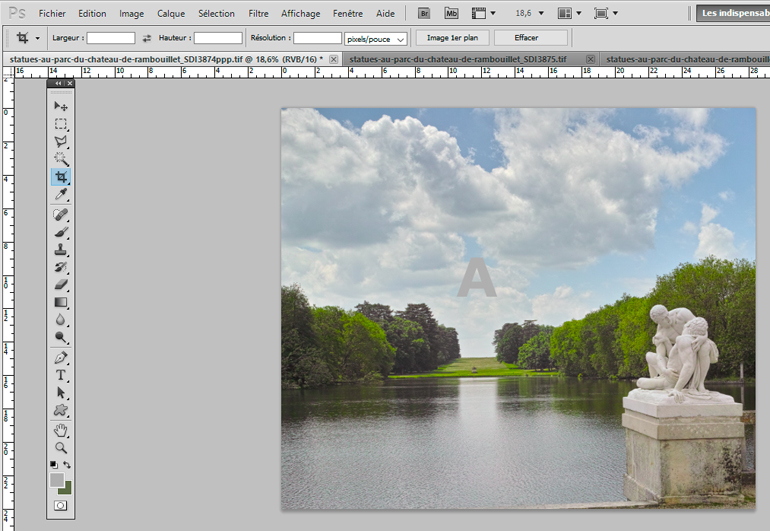770x531 pixels.
Task: Open the gray foreground color swatch
Action: pos(57,480)
